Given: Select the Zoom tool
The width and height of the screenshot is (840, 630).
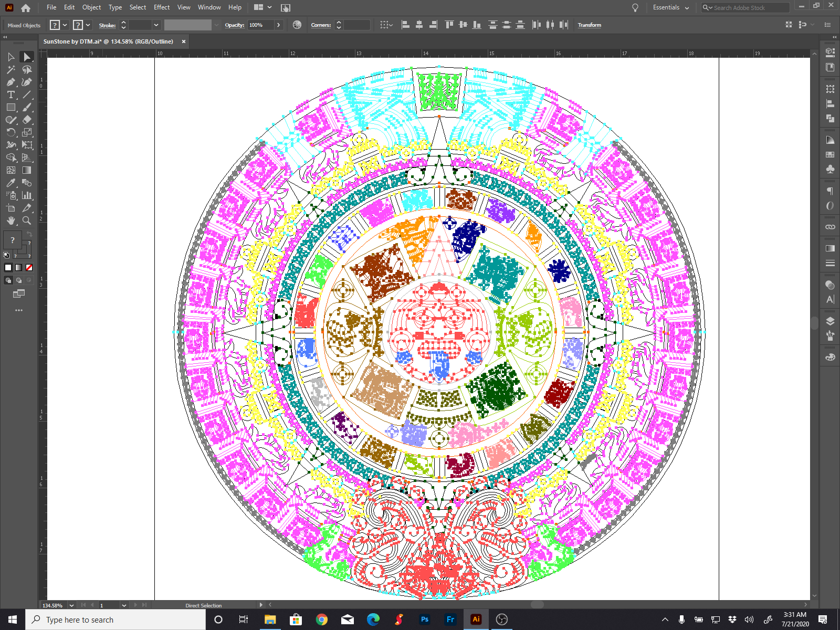Looking at the screenshot, I should (x=27, y=220).
